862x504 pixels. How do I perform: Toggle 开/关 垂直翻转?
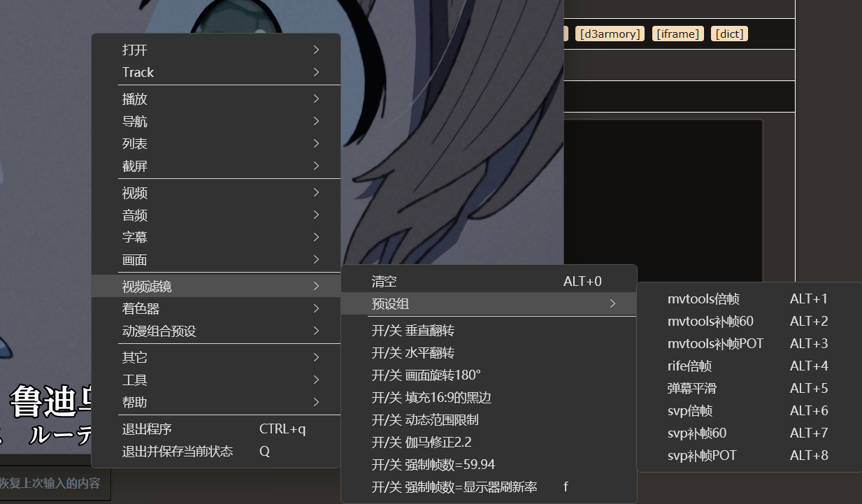click(x=489, y=330)
